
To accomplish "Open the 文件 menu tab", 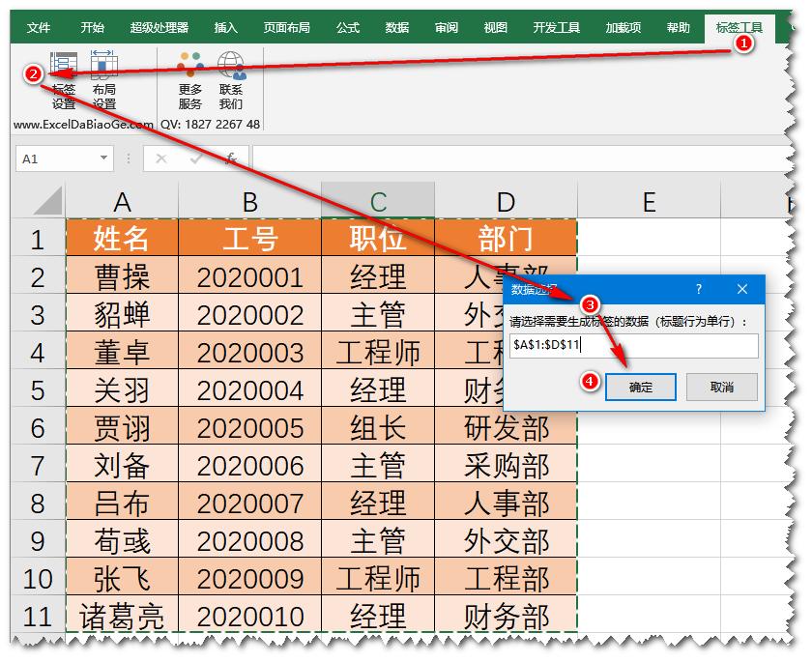I will tap(39, 28).
